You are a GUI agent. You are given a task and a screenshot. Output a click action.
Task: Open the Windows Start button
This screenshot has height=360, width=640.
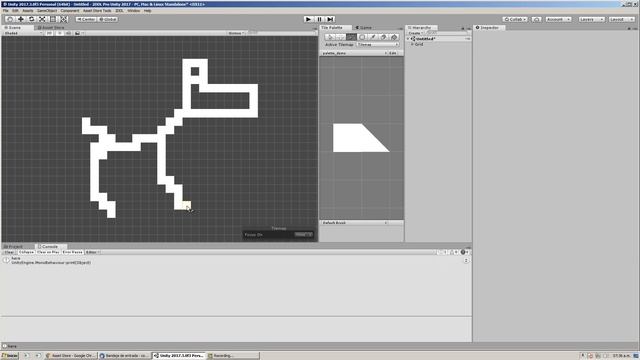coord(9,356)
